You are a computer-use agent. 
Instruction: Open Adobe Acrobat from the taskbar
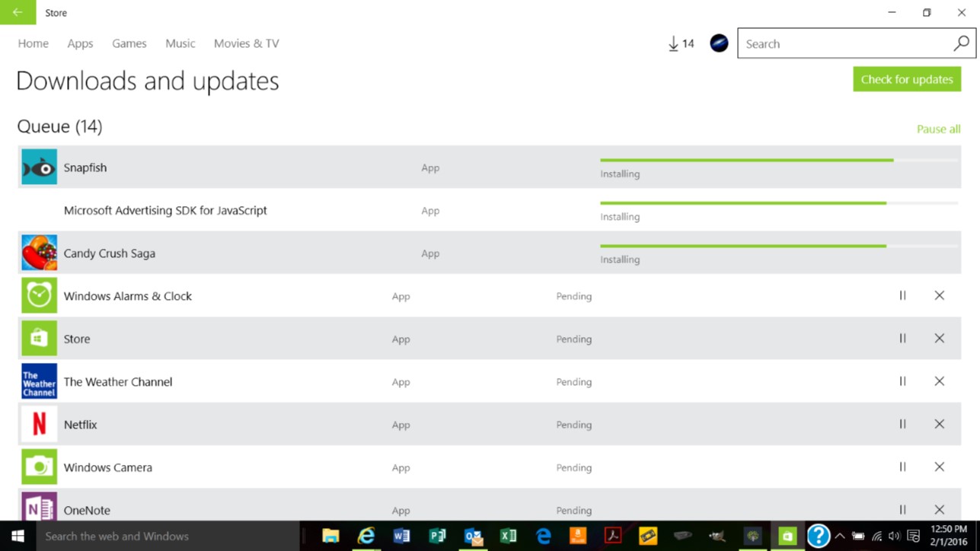coord(613,536)
